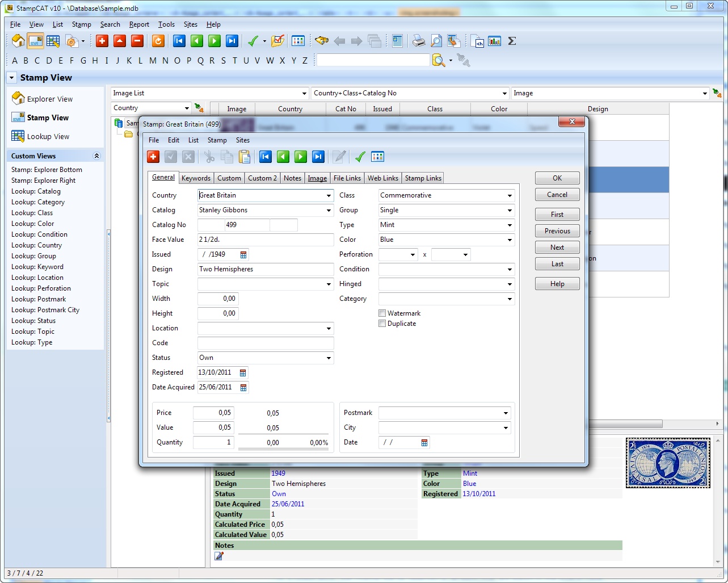Click the red add record icon in dialog
The height and width of the screenshot is (583, 728).
(153, 157)
